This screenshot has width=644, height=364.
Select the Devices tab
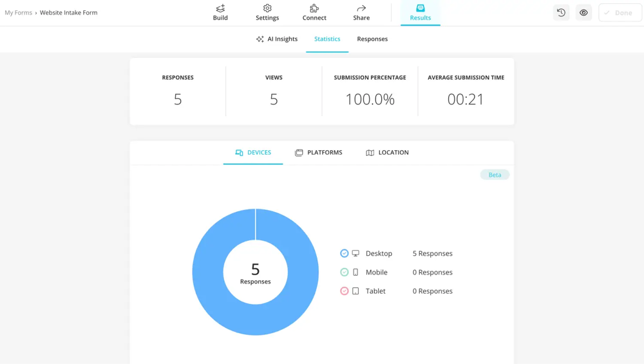pos(253,153)
